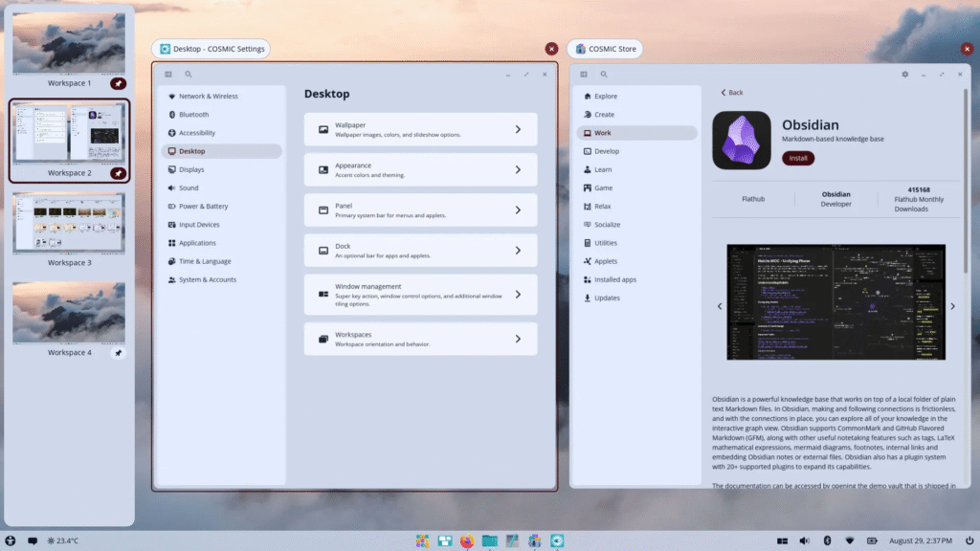The height and width of the screenshot is (551, 980).
Task: Switch to Installed apps in the Store sidebar
Action: click(617, 279)
